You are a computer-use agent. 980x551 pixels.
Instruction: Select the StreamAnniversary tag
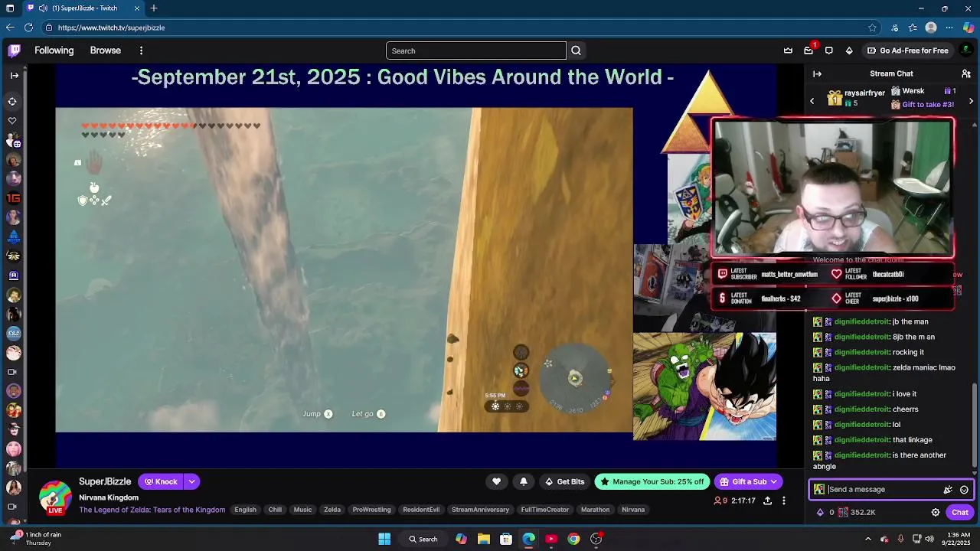[480, 510]
